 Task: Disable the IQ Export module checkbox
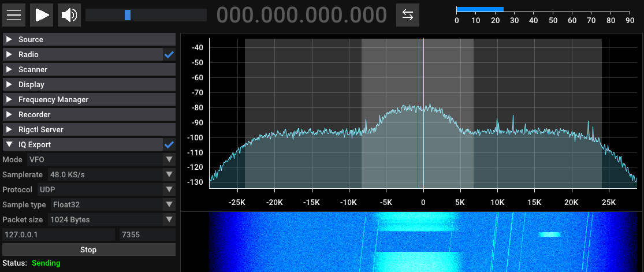(x=169, y=145)
